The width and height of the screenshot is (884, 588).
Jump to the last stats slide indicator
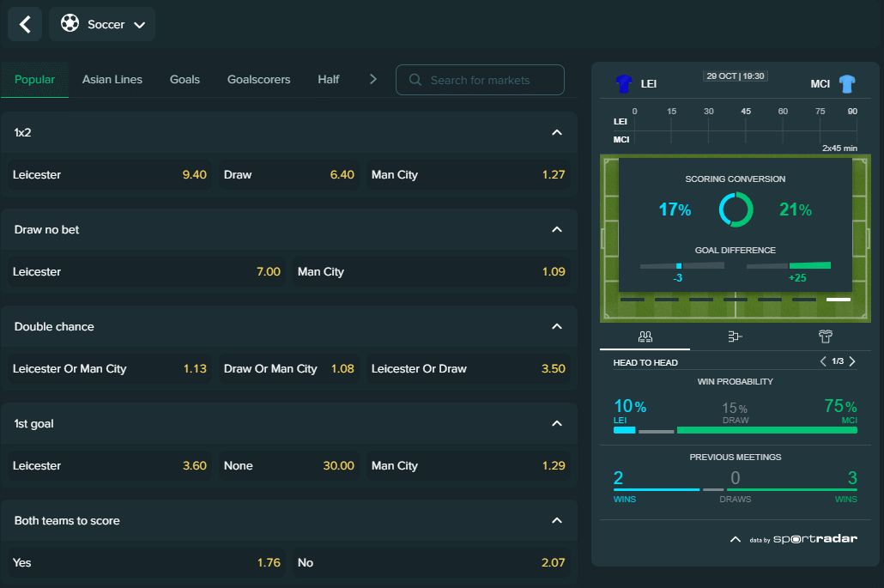[839, 300]
